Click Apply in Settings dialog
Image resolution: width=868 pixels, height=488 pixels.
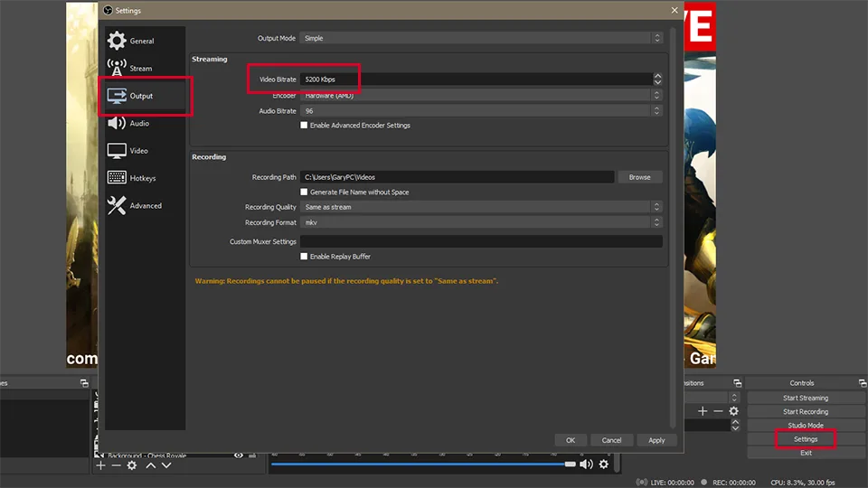click(656, 440)
